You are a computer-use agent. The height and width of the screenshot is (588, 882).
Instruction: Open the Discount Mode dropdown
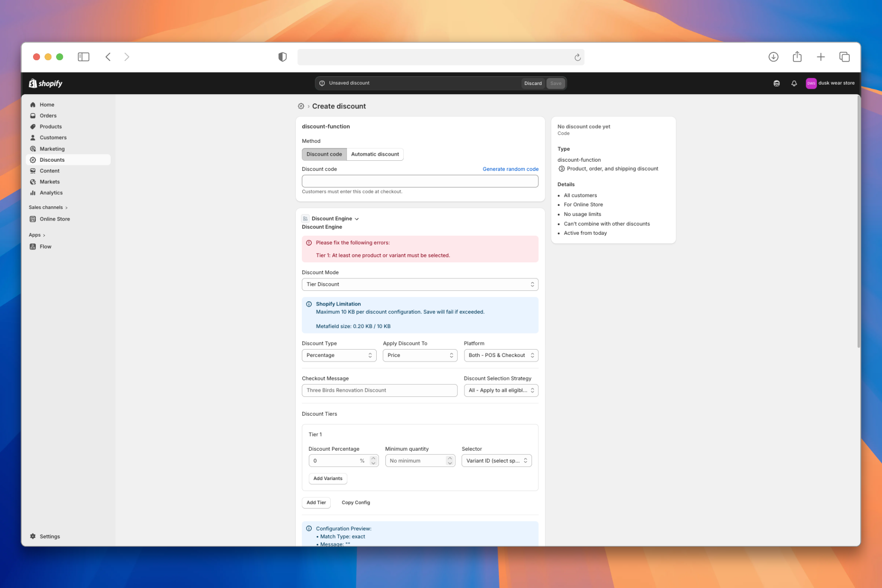click(x=419, y=284)
